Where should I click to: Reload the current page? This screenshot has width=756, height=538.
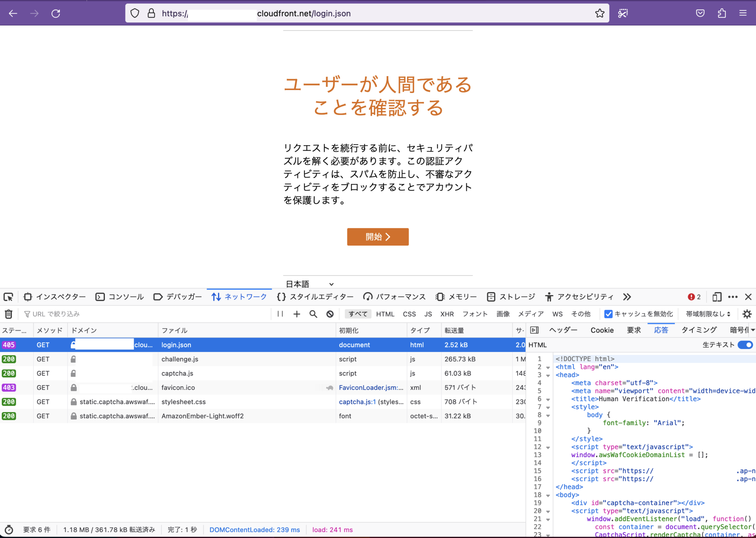coord(56,13)
